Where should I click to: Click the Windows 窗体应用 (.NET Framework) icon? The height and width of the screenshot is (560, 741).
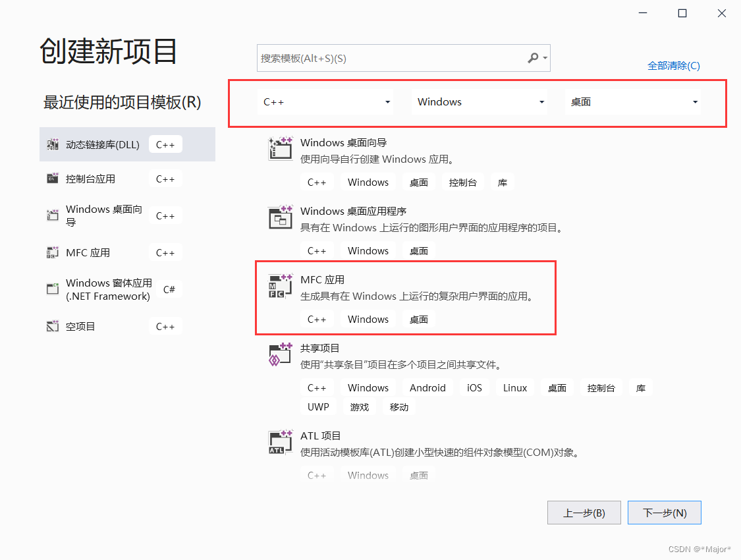tap(53, 289)
